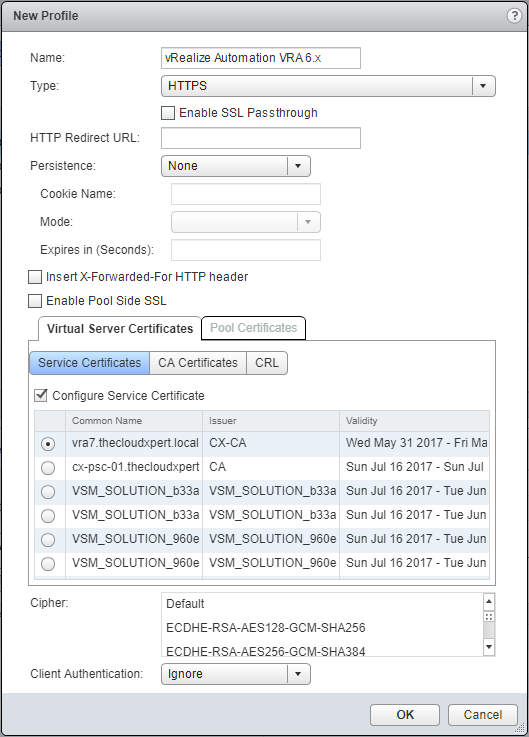The width and height of the screenshot is (529, 737).
Task: Switch to the CRL tab
Action: (x=267, y=363)
